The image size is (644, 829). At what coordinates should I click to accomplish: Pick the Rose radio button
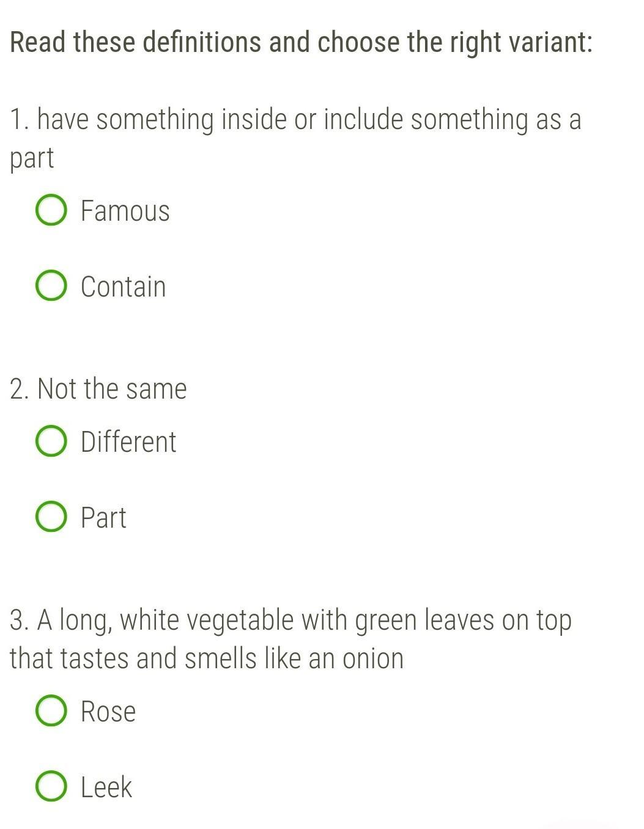click(51, 711)
